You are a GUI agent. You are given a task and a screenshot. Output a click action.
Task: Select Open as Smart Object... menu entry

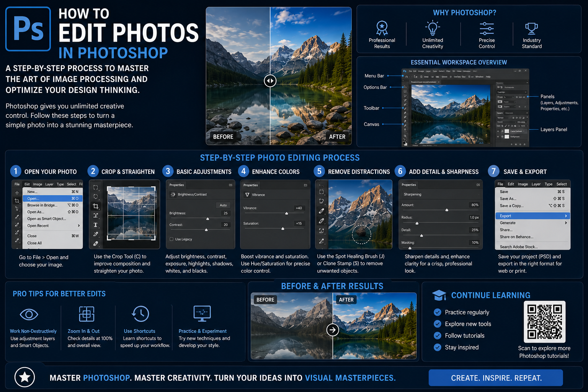[53, 219]
